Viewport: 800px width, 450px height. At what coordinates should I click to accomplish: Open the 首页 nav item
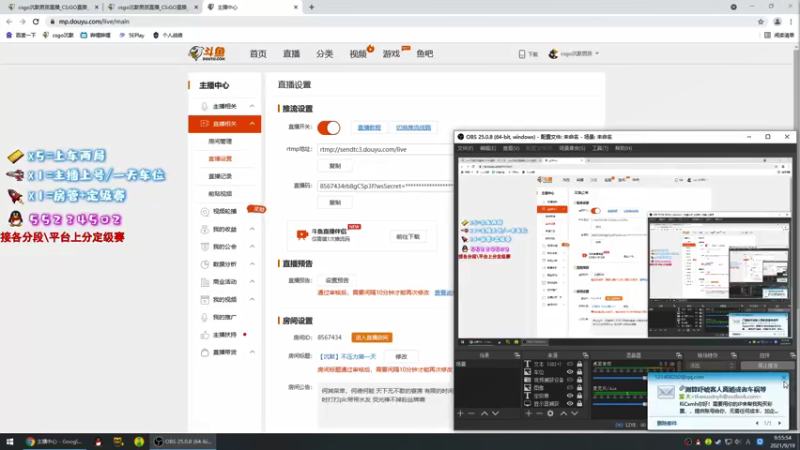click(x=258, y=54)
